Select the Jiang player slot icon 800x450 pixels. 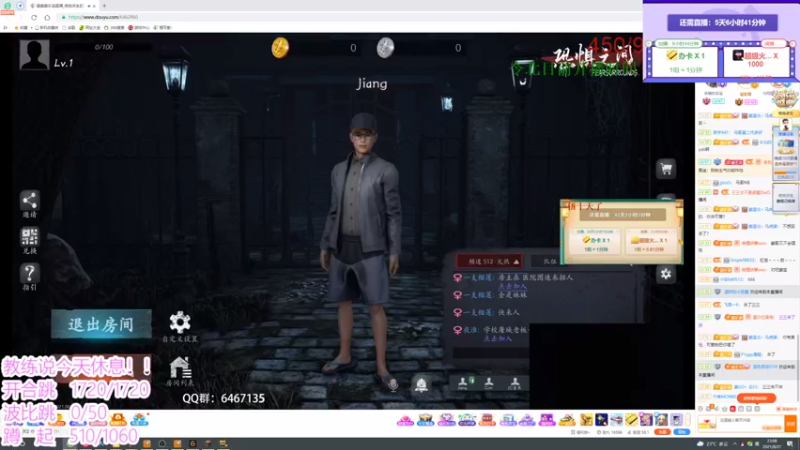pyautogui.click(x=463, y=383)
